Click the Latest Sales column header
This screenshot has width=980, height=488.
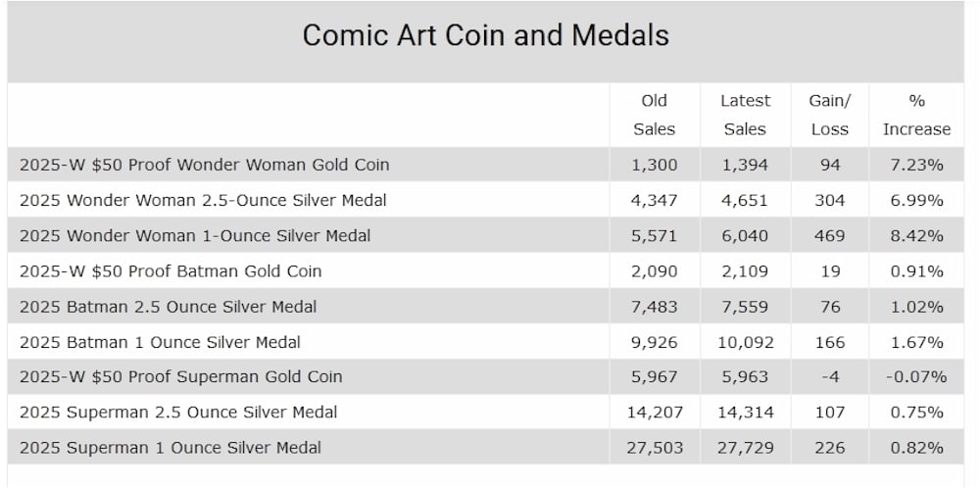click(745, 115)
